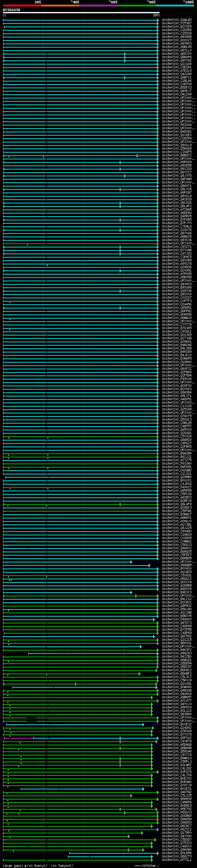Screen dimensions: 197x868
Task: Select the purple ~60% legend segment
Action: coord(98,6)
